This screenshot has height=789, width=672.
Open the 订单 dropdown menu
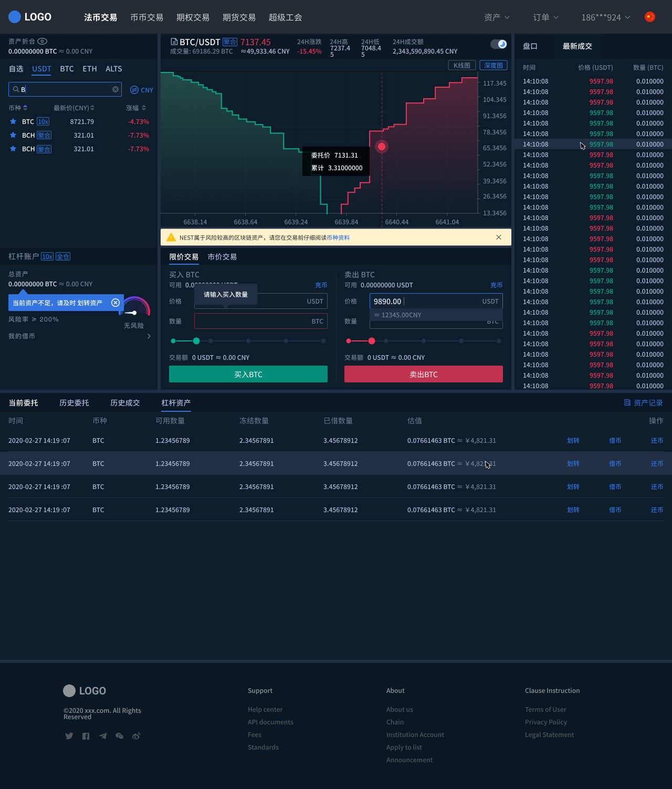(545, 17)
